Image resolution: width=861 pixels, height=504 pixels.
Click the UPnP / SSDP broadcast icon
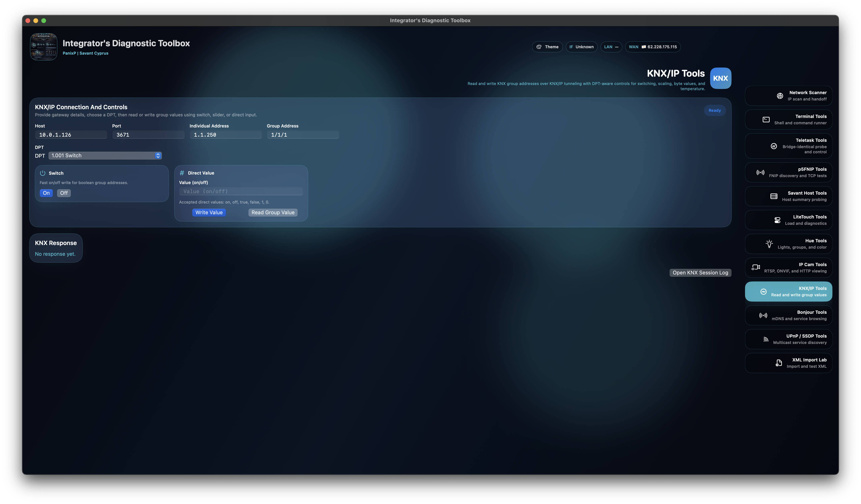(x=766, y=339)
